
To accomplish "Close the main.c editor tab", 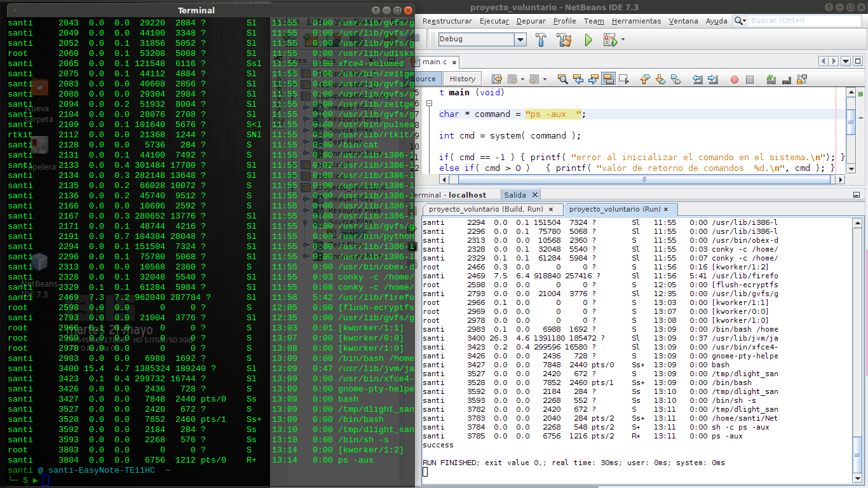I will click(454, 62).
